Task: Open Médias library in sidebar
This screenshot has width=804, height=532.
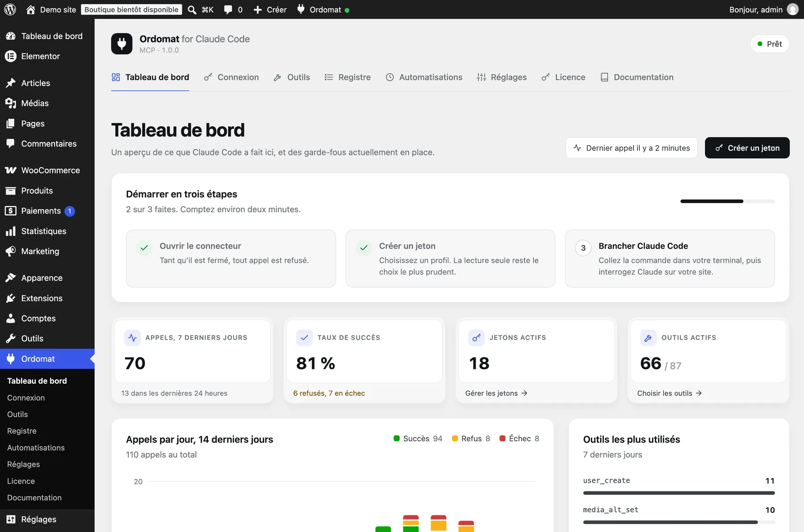Action: click(x=47, y=103)
